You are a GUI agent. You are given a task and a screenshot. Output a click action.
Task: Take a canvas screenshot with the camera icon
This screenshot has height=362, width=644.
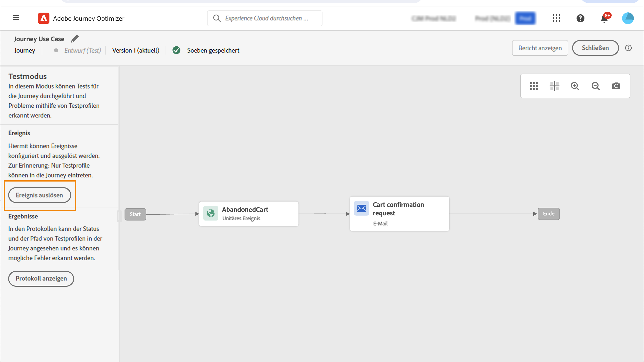(616, 86)
